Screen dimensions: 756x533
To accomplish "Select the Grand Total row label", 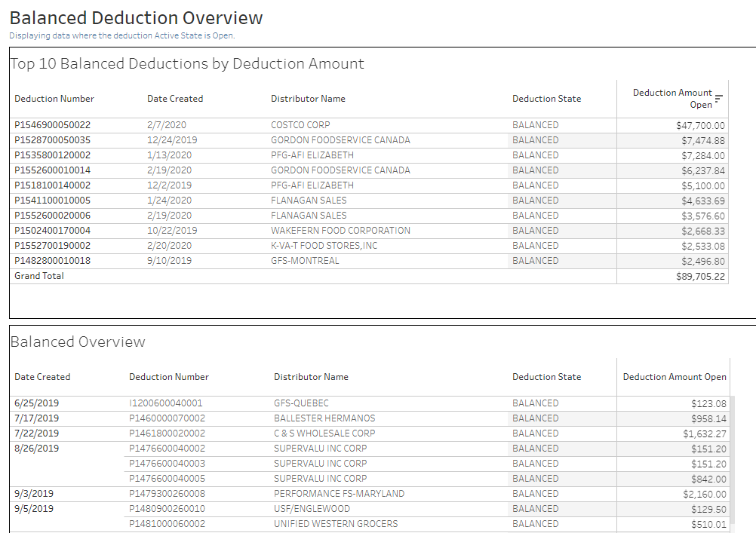I will [39, 276].
